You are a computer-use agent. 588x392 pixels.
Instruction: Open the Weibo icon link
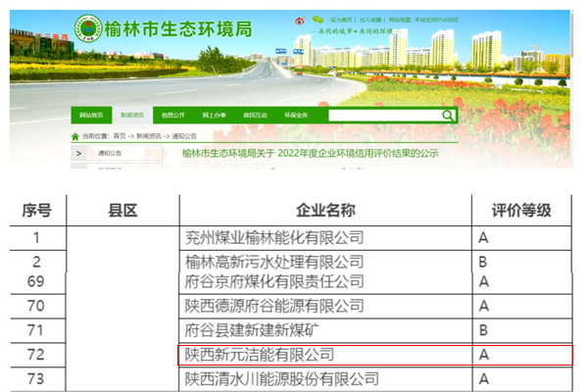click(300, 21)
